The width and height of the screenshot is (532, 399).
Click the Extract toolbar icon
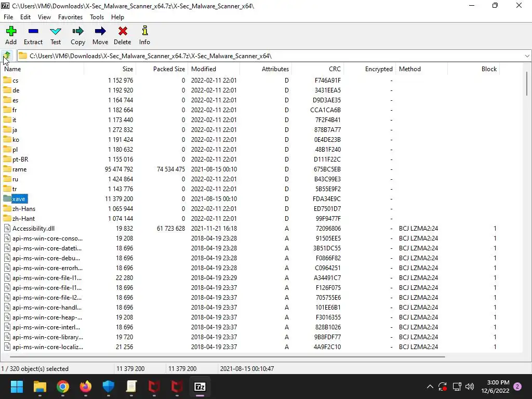[x=33, y=31]
